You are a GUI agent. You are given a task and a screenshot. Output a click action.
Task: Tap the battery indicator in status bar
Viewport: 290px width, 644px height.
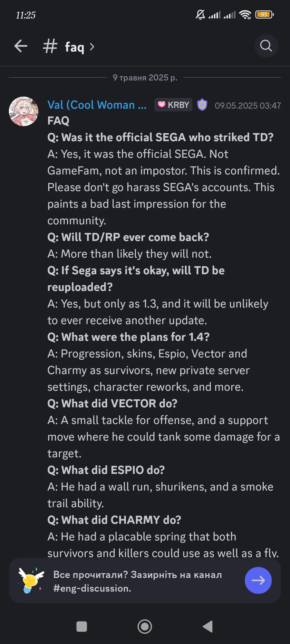pyautogui.click(x=264, y=14)
